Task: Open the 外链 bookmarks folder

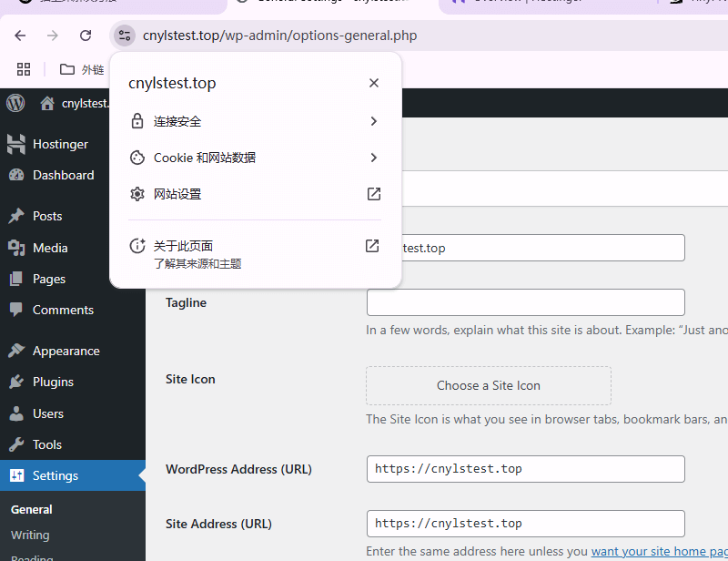Action: click(82, 69)
